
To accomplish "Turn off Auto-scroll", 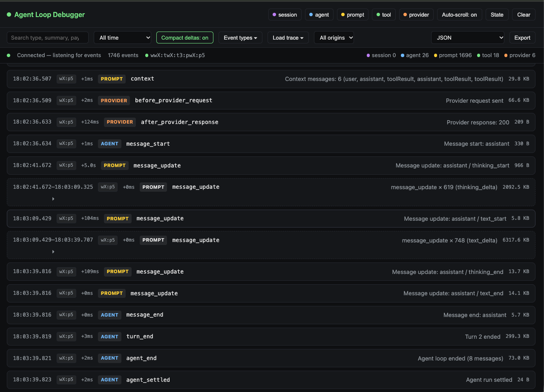I will pos(459,14).
